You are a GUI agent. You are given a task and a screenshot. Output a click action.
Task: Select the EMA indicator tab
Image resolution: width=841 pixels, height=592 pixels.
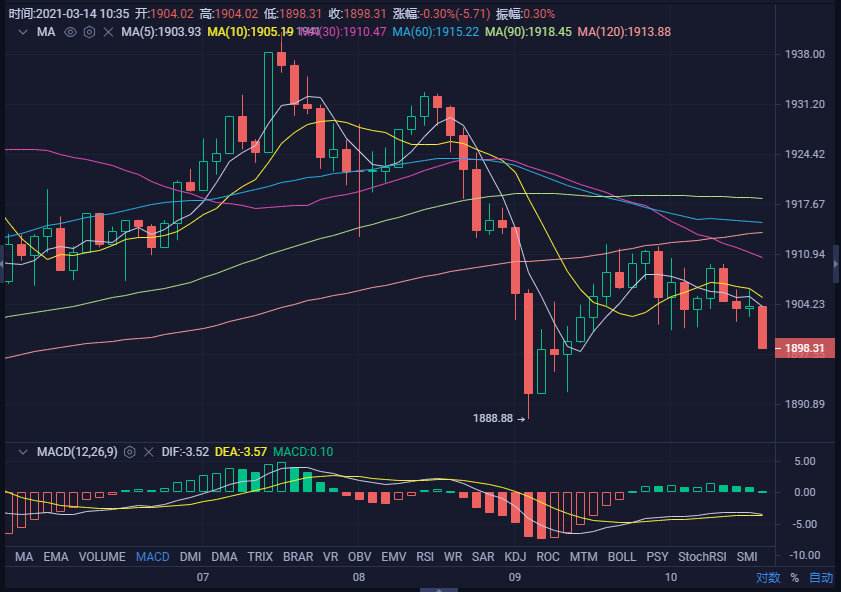pos(56,557)
